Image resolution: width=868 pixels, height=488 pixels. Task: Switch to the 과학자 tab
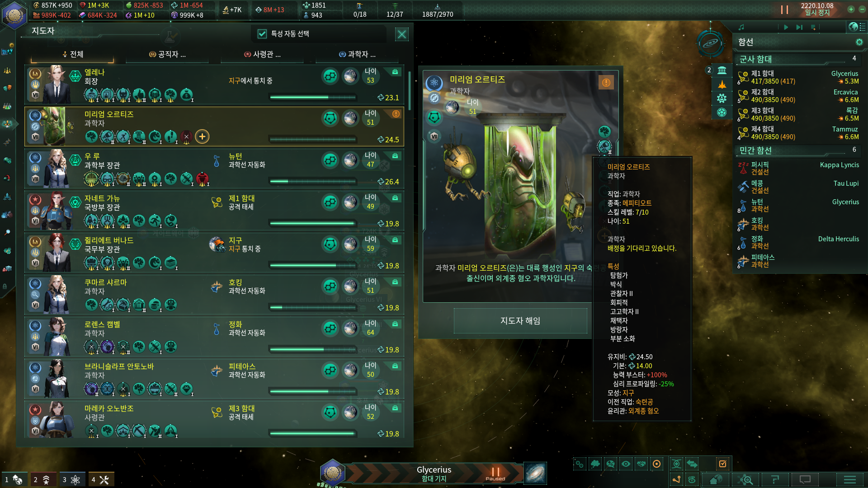coord(357,54)
